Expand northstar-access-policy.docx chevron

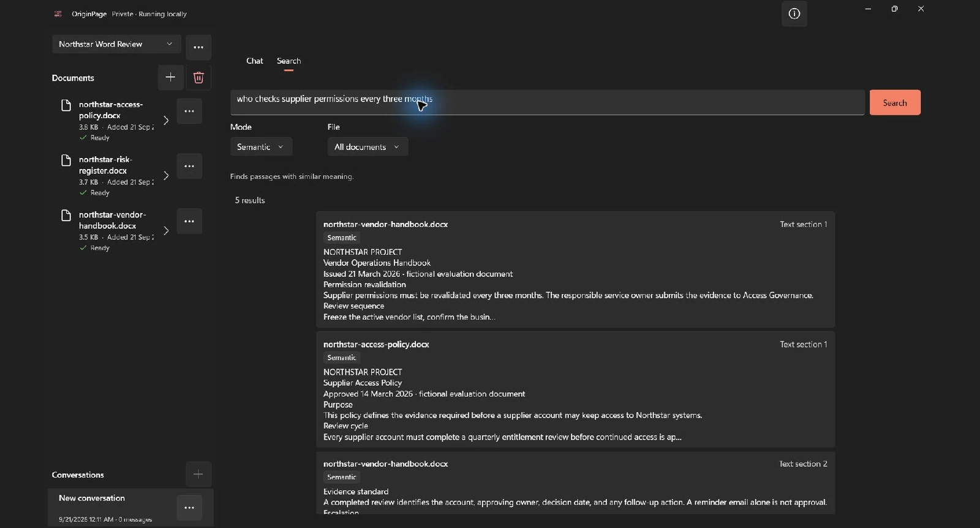coord(165,120)
